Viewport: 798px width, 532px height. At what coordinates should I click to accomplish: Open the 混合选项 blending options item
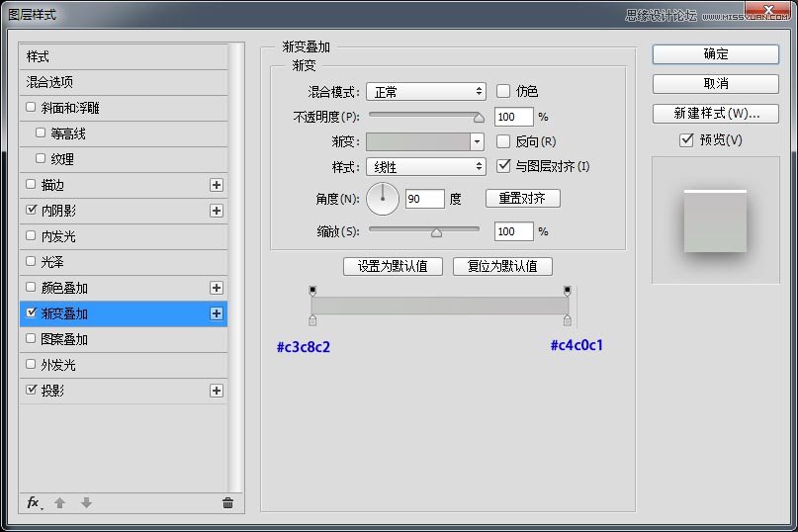point(124,82)
